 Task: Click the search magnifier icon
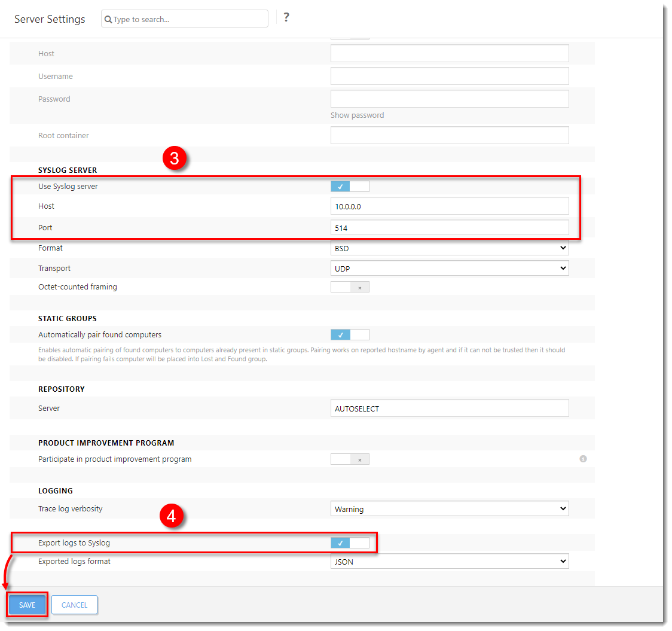tap(108, 19)
